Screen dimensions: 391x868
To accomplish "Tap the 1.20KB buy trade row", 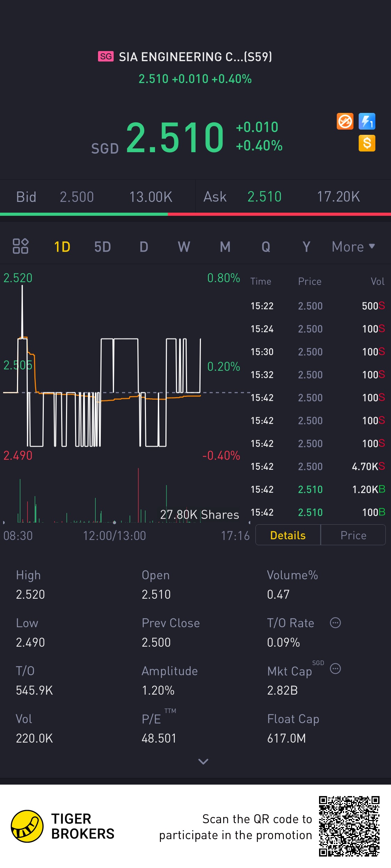I will (x=318, y=489).
